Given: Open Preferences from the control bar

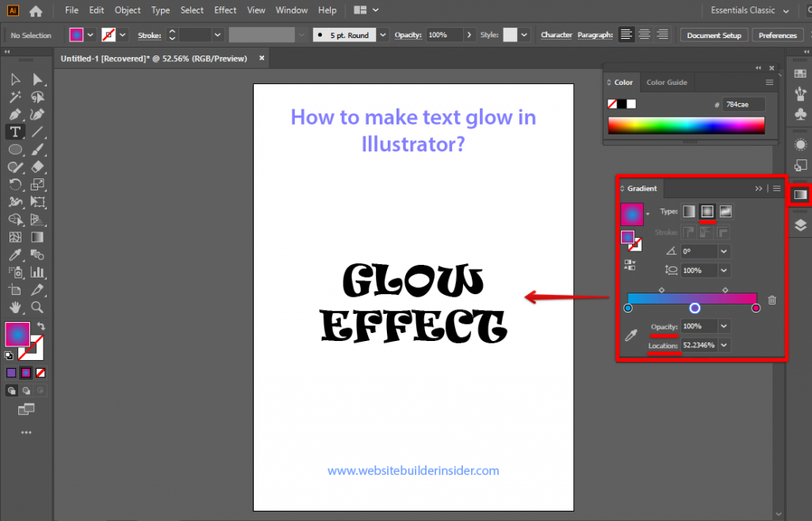Looking at the screenshot, I should click(777, 35).
